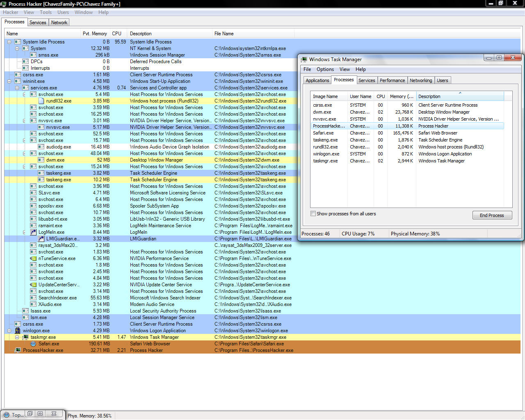Click the taskmgr.exe icon in Process Hacker
Screen dimensions: 525x420
click(25, 337)
